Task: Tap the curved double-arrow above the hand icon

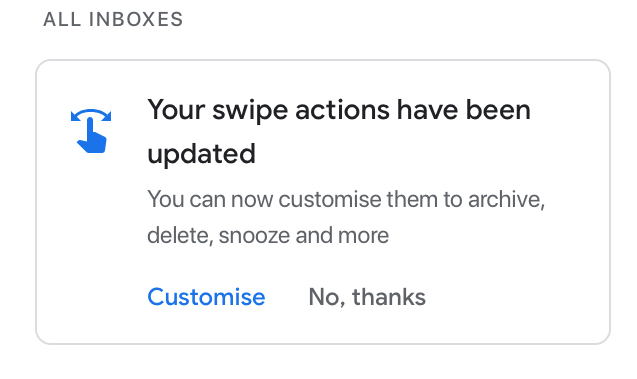Action: pyautogui.click(x=91, y=115)
